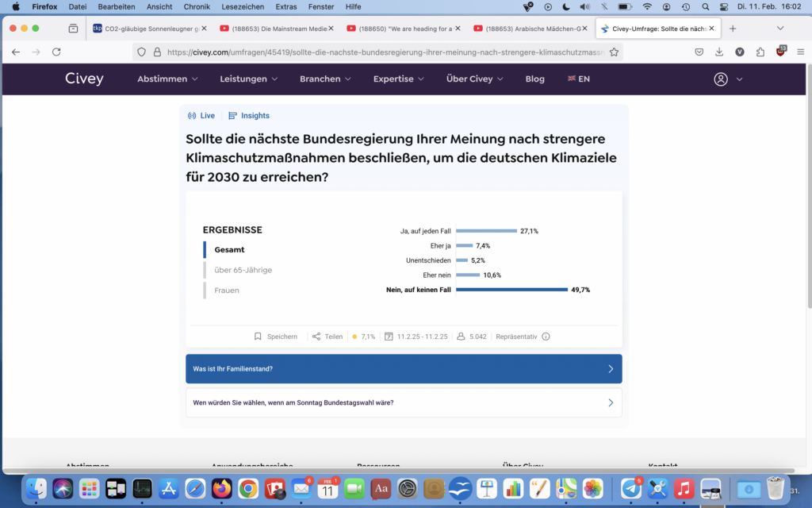Expand the Abstimmen dropdown menu
Image resolution: width=812 pixels, height=508 pixels.
(167, 79)
